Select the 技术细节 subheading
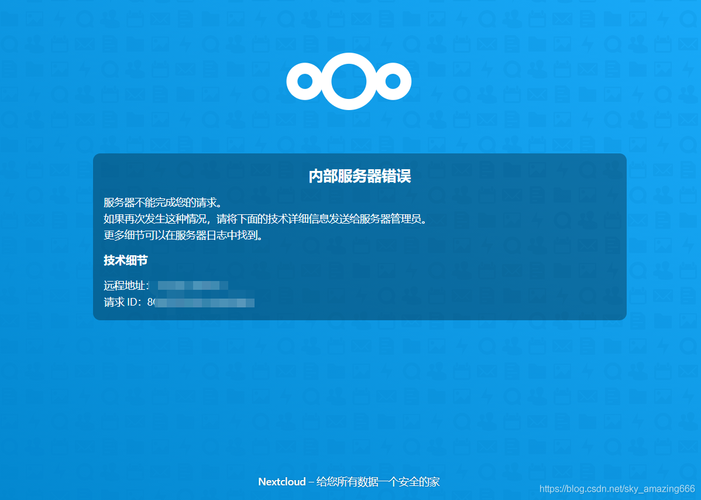 tap(126, 260)
